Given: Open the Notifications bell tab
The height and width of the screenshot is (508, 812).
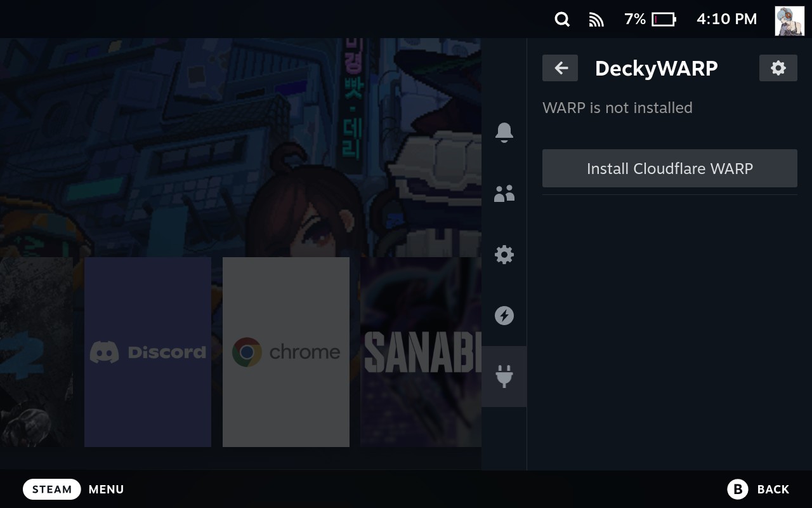Looking at the screenshot, I should pyautogui.click(x=504, y=132).
